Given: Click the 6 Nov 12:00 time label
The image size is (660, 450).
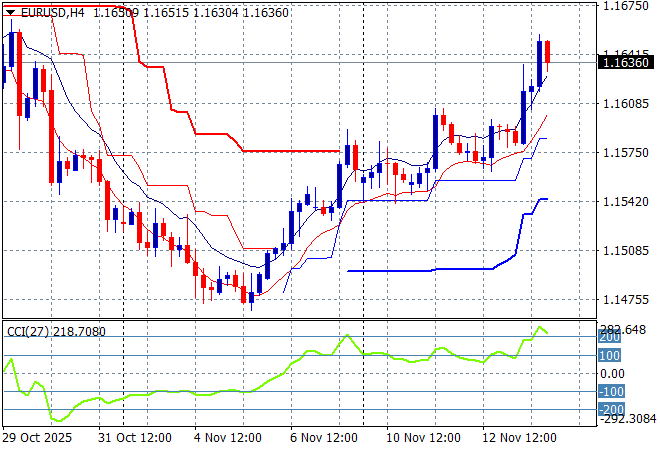Looking at the screenshot, I should coord(324,438).
